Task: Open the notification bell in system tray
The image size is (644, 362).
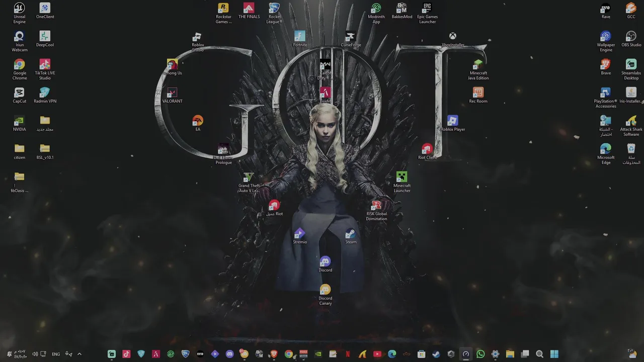Action: [9, 354]
